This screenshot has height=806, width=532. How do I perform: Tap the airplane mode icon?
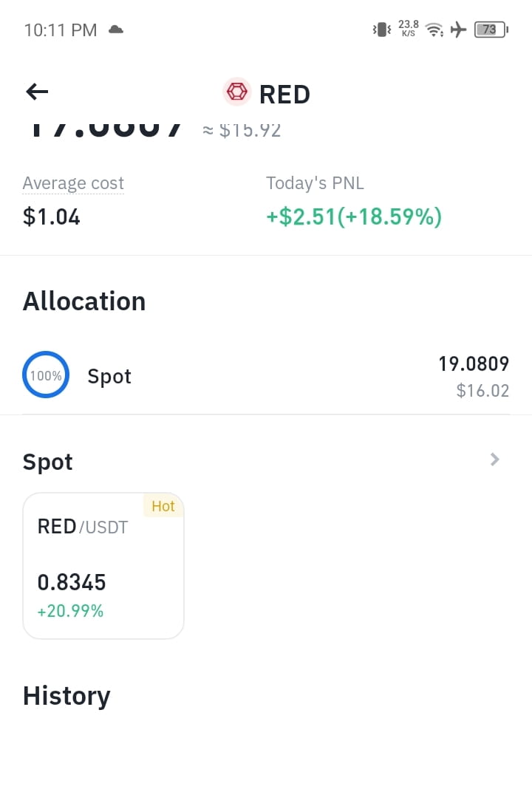[x=459, y=30]
